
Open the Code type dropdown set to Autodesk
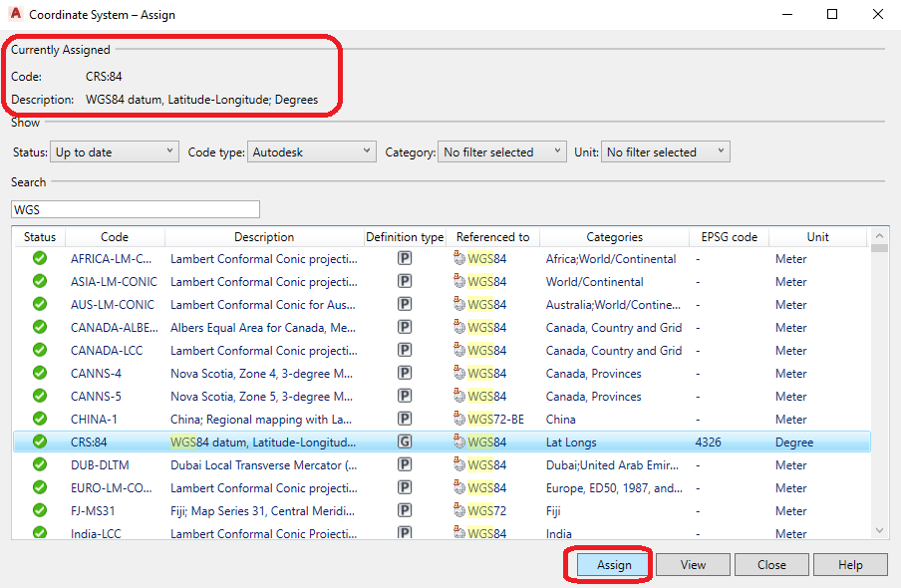311,151
